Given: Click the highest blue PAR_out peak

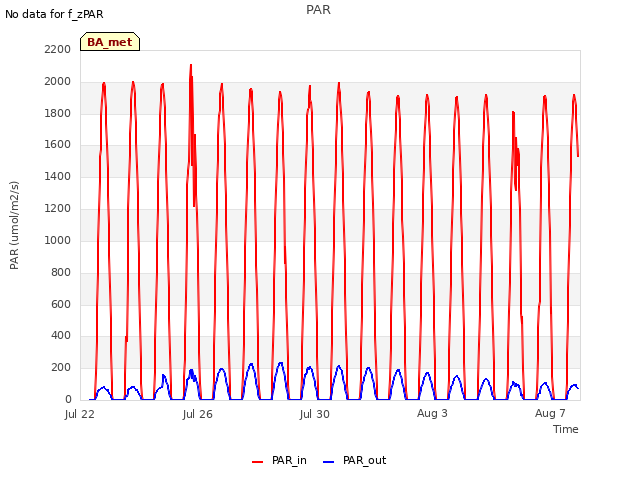Looking at the screenshot, I should pos(280,363).
